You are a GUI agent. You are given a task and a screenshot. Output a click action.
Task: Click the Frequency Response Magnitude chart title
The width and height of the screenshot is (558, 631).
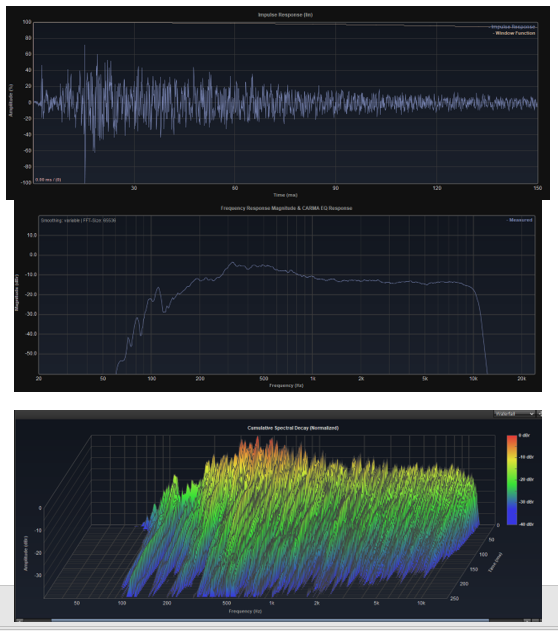coord(286,208)
